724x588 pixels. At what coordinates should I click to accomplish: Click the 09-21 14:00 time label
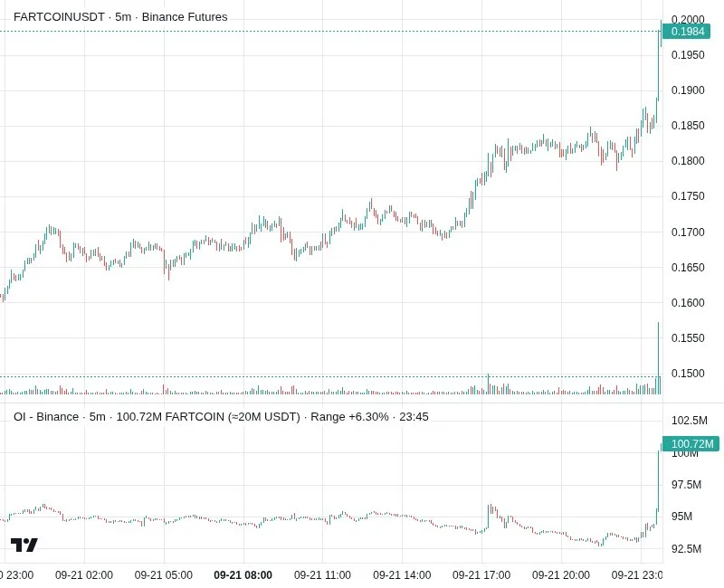pyautogui.click(x=402, y=575)
